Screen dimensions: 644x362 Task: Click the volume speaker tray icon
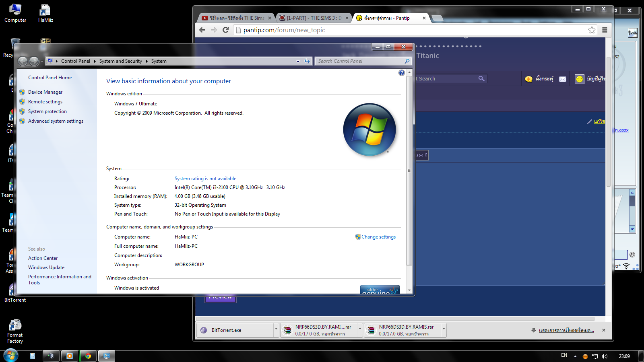[x=604, y=356]
